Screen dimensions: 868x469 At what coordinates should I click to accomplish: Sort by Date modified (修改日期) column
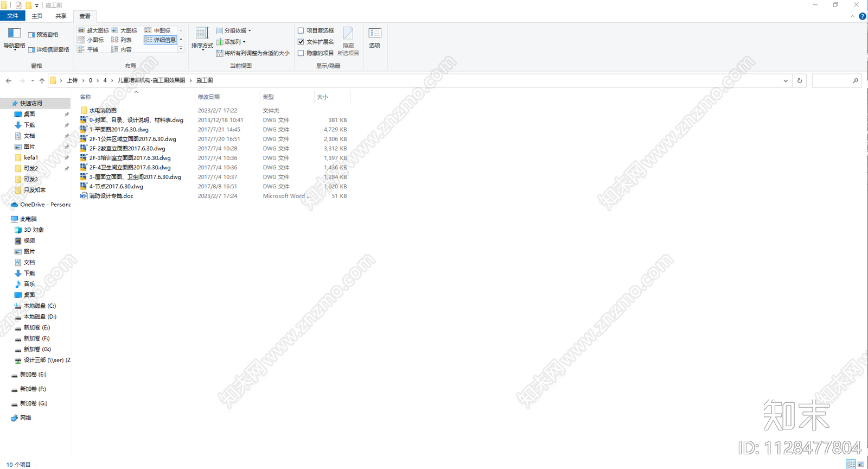[x=227, y=97]
